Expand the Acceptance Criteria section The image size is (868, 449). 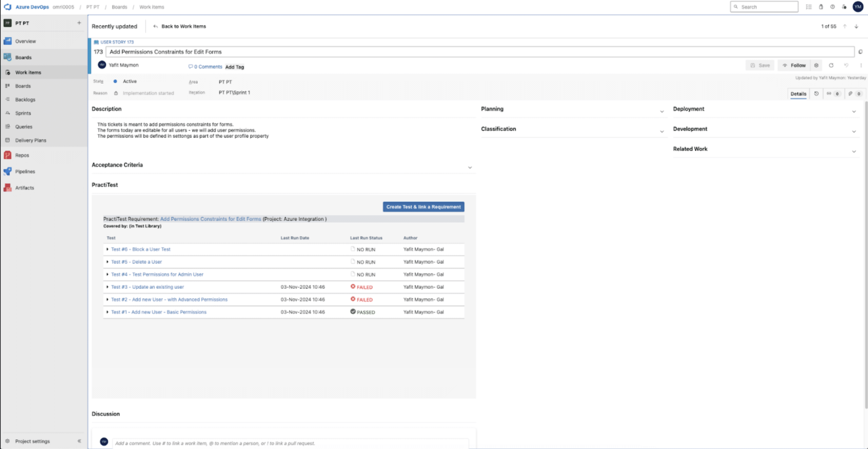[x=470, y=167]
